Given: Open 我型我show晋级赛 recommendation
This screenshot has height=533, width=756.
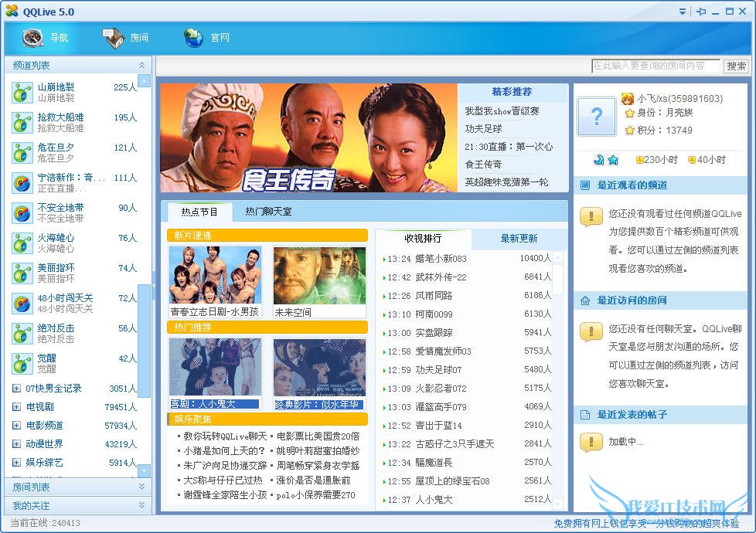Looking at the screenshot, I should tap(502, 111).
